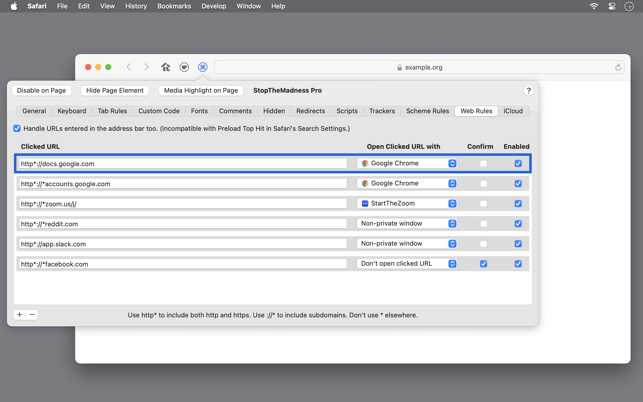Screen dimensions: 643x402
Task: Open the Scripts tab
Action: pos(347,111)
